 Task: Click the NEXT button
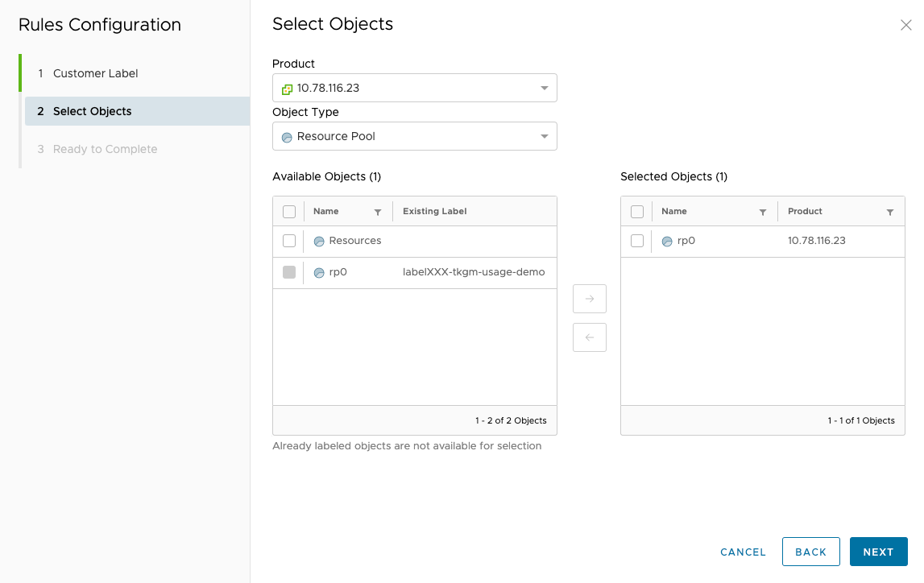coord(878,552)
